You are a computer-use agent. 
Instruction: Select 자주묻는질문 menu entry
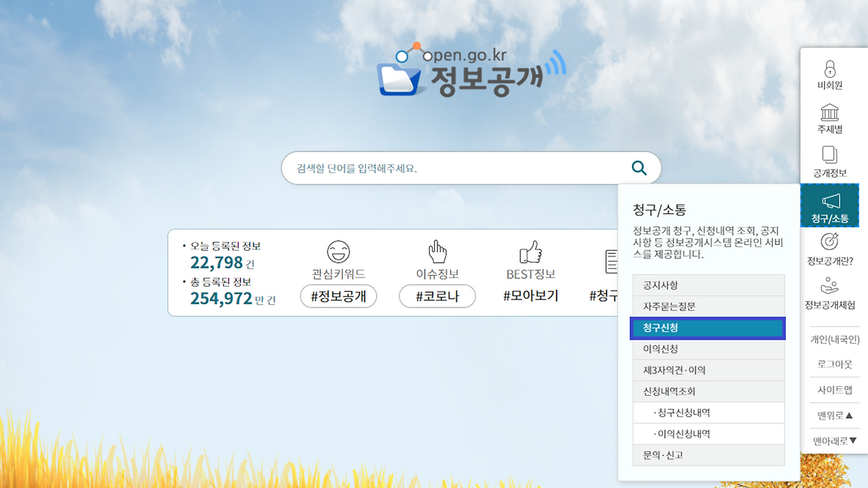pyautogui.click(x=708, y=306)
